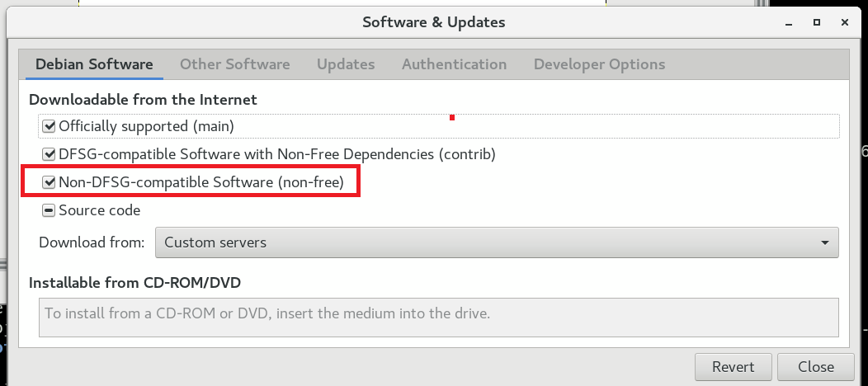Click the Software & Updates title bar
Screen dimensions: 868x386
[x=433, y=22]
